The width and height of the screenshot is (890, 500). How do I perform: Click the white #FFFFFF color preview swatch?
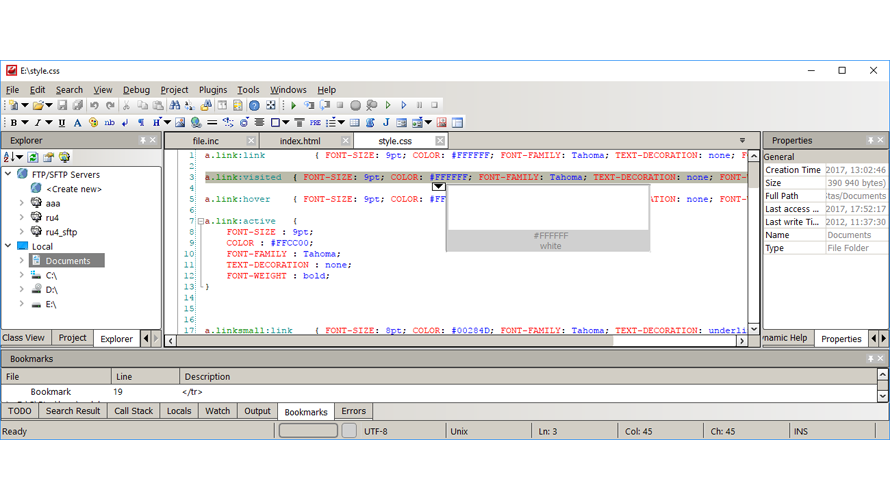click(548, 208)
